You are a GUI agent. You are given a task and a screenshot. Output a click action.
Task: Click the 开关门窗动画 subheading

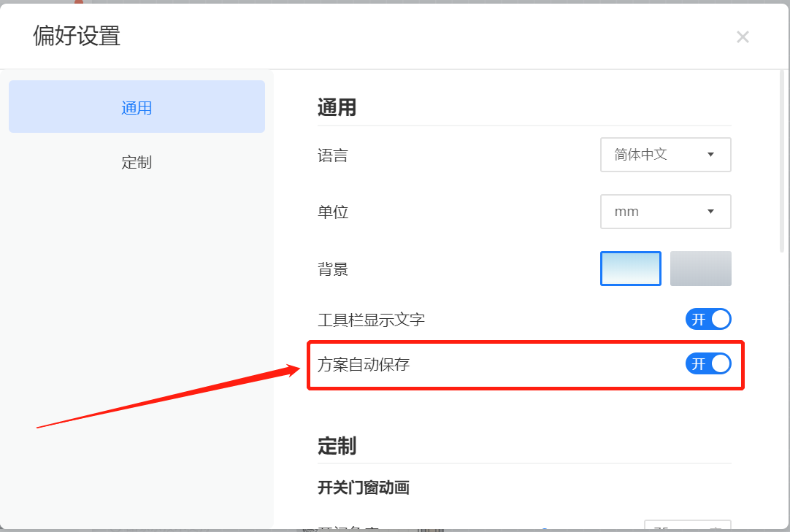pyautogui.click(x=364, y=487)
